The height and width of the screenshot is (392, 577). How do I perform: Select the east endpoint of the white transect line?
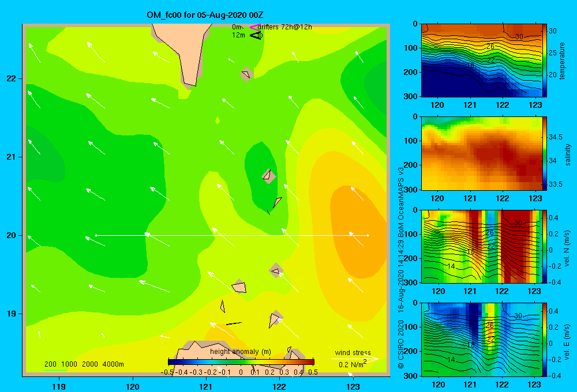368,235
